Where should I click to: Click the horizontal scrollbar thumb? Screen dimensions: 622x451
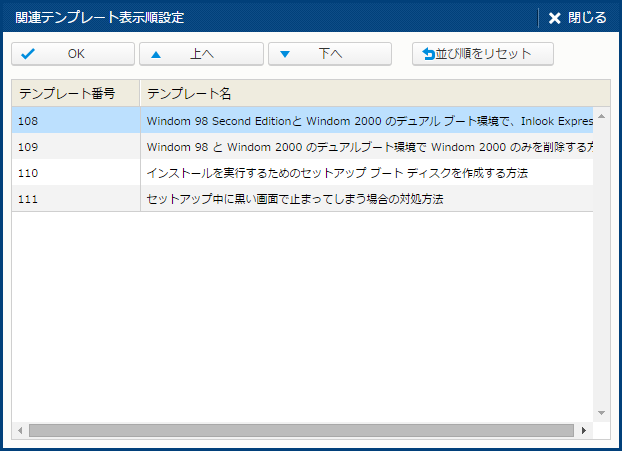(x=300, y=430)
